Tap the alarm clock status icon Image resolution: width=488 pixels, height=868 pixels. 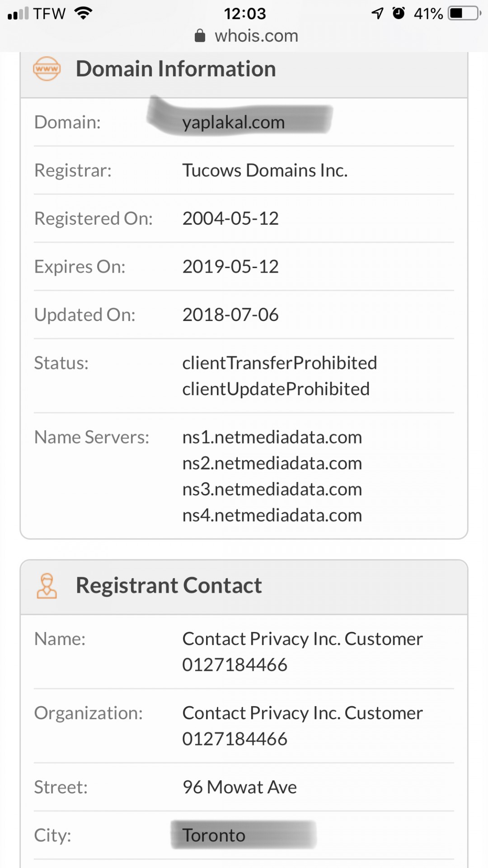tap(399, 13)
